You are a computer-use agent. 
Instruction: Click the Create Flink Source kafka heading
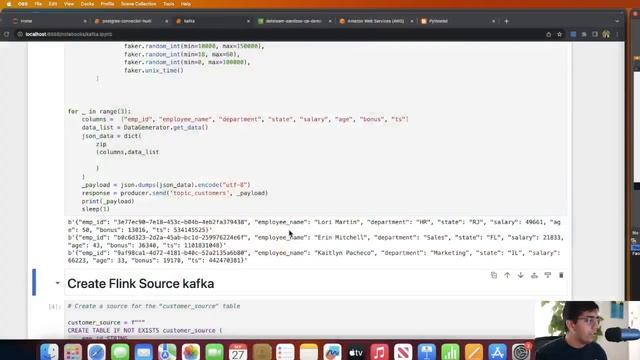(140, 284)
